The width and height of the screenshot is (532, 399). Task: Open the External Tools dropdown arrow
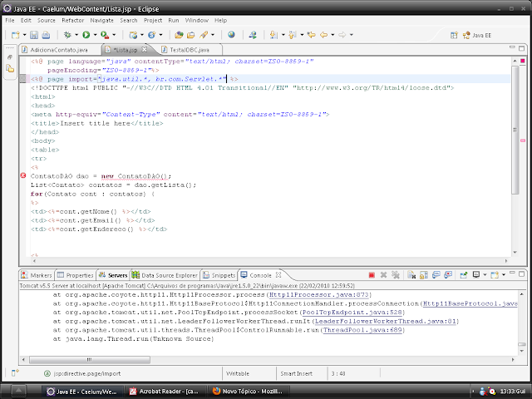point(114,35)
